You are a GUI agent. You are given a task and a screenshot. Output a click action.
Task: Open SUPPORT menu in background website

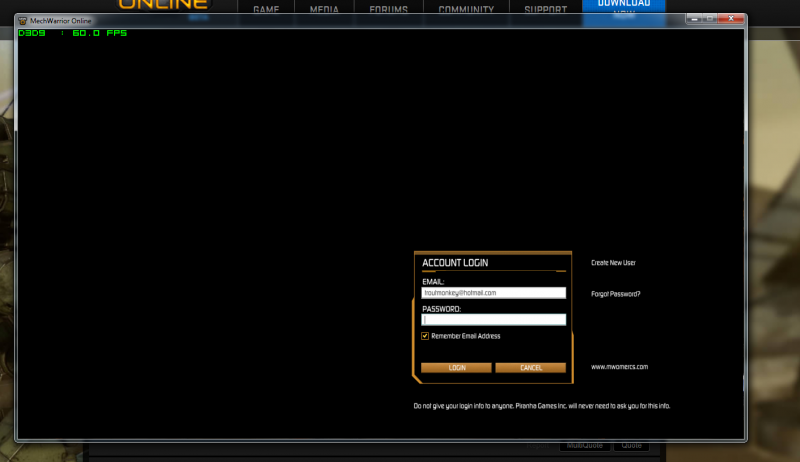click(545, 9)
